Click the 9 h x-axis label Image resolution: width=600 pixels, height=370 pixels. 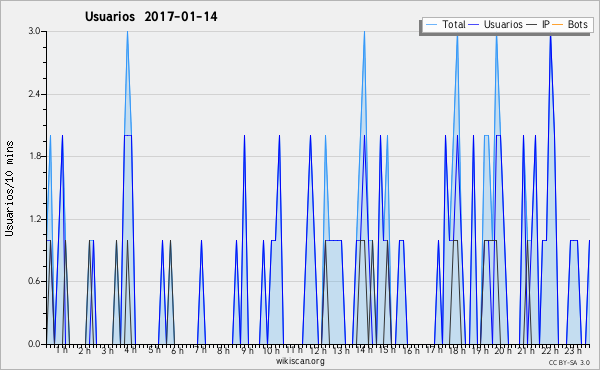point(247,350)
